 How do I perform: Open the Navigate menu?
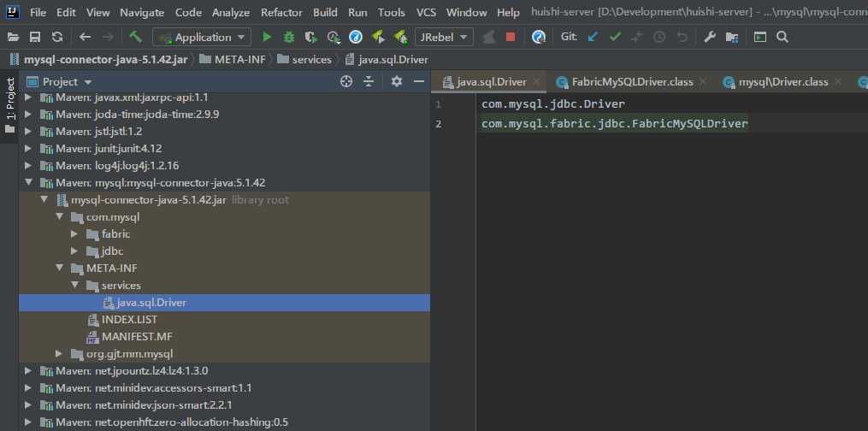tap(142, 12)
